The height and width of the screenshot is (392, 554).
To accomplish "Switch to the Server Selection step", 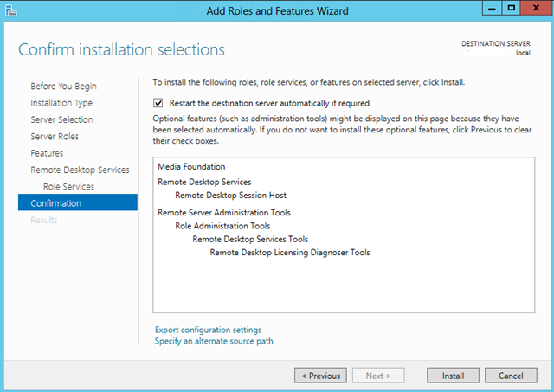I will tap(61, 119).
